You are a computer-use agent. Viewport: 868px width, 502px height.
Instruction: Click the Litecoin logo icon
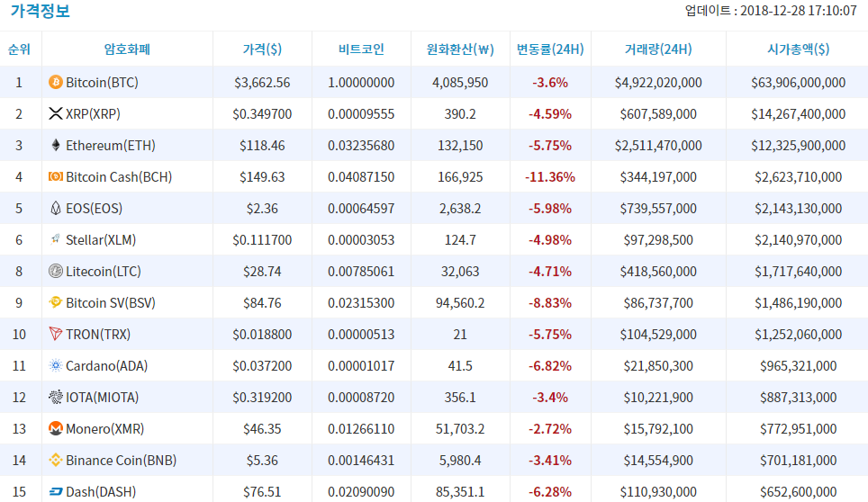pyautogui.click(x=55, y=272)
